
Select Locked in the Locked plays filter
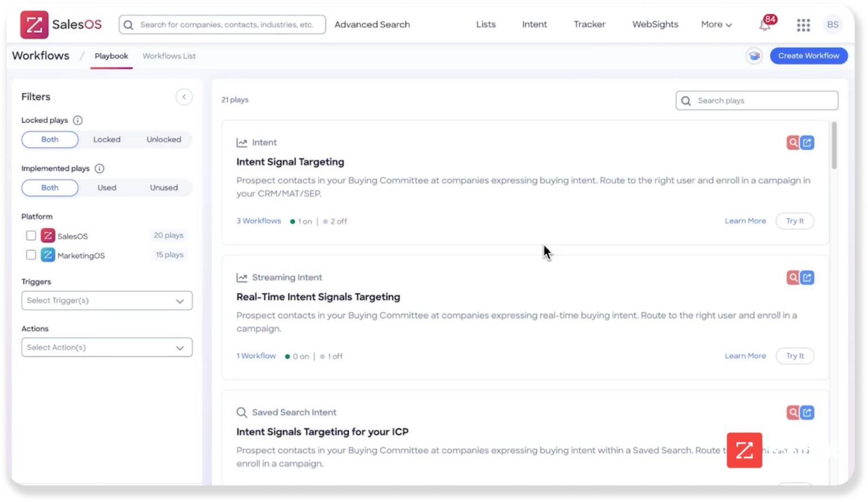click(x=107, y=139)
